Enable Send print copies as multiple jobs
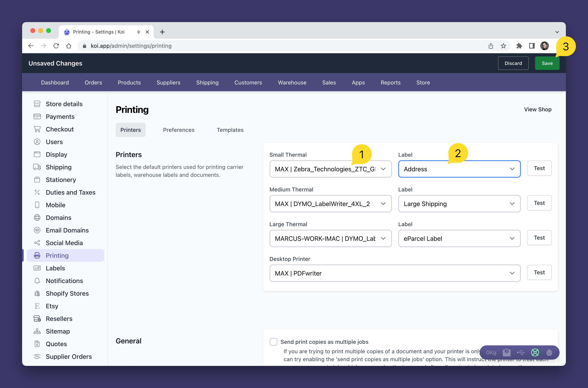The width and height of the screenshot is (588, 388). point(273,342)
